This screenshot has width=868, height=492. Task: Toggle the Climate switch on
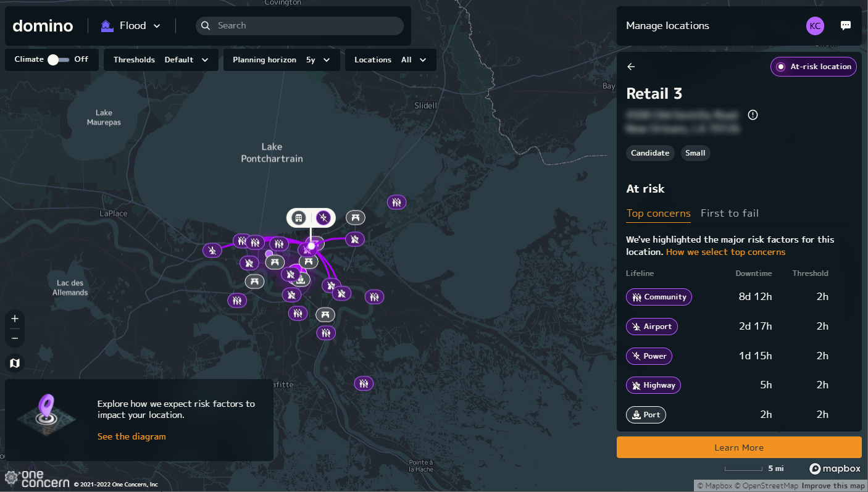point(58,60)
